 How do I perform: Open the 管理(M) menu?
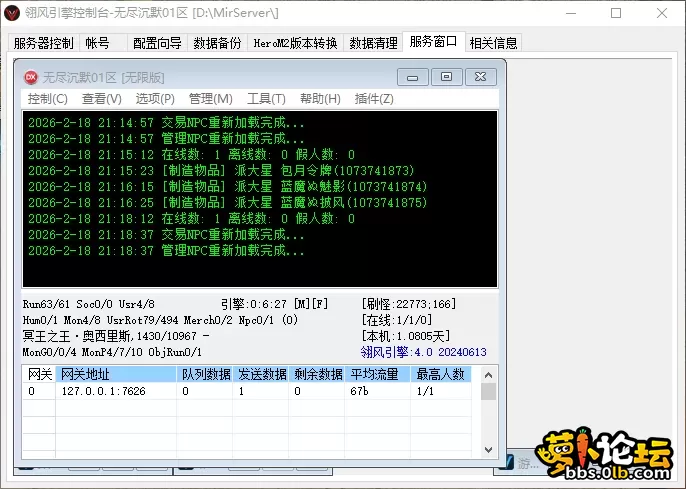pos(210,99)
